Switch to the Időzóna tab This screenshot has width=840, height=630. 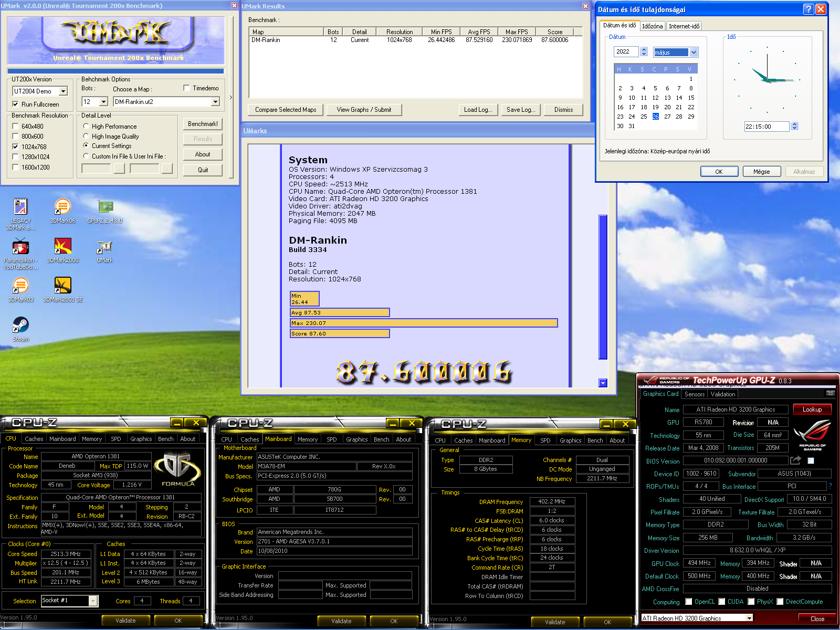pos(652,26)
